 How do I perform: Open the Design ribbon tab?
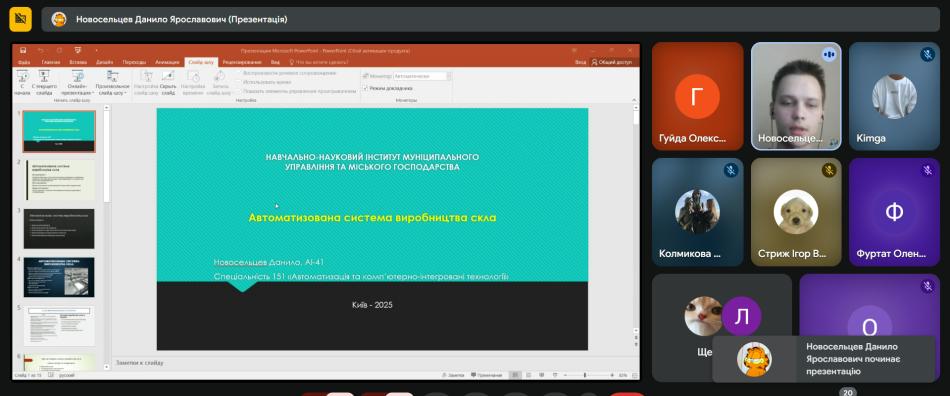[x=104, y=62]
